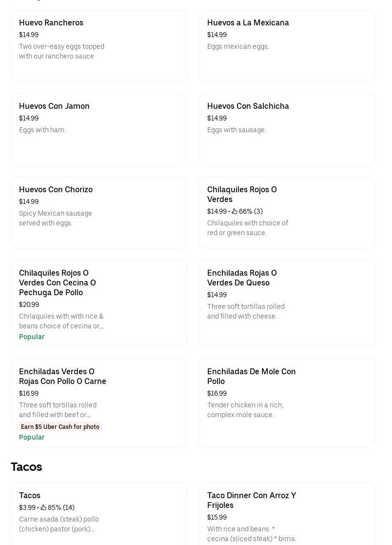Screen dimensions: 392x545
Task: Click 'Carne asada (steak) pollo' description
Action: pyautogui.click(x=59, y=524)
